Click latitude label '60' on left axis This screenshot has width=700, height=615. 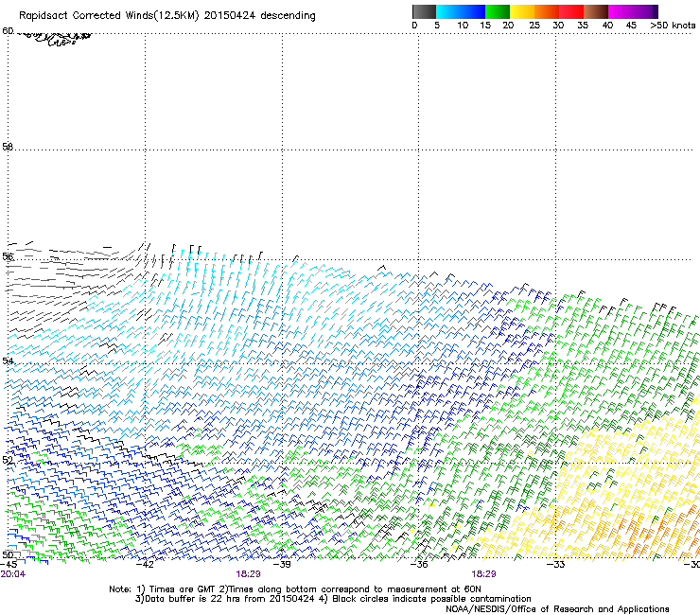pyautogui.click(x=8, y=31)
